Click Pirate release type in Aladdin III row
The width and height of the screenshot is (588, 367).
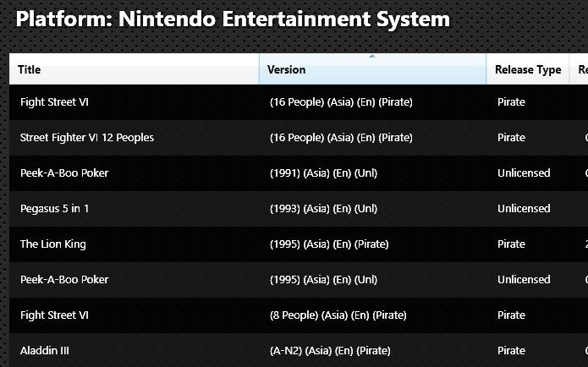[x=511, y=350]
